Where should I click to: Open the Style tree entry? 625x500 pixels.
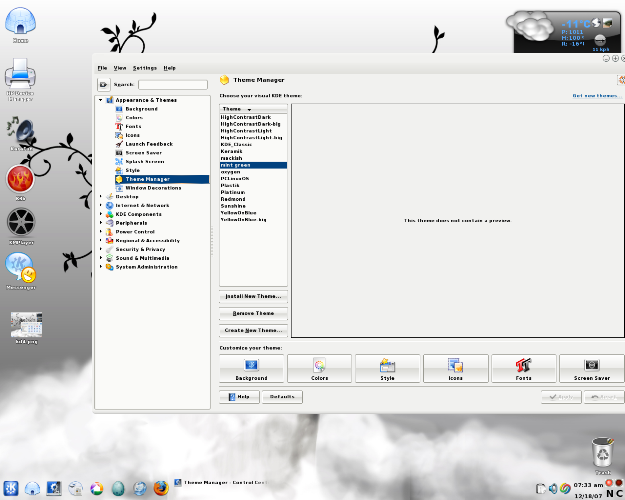click(x=132, y=170)
